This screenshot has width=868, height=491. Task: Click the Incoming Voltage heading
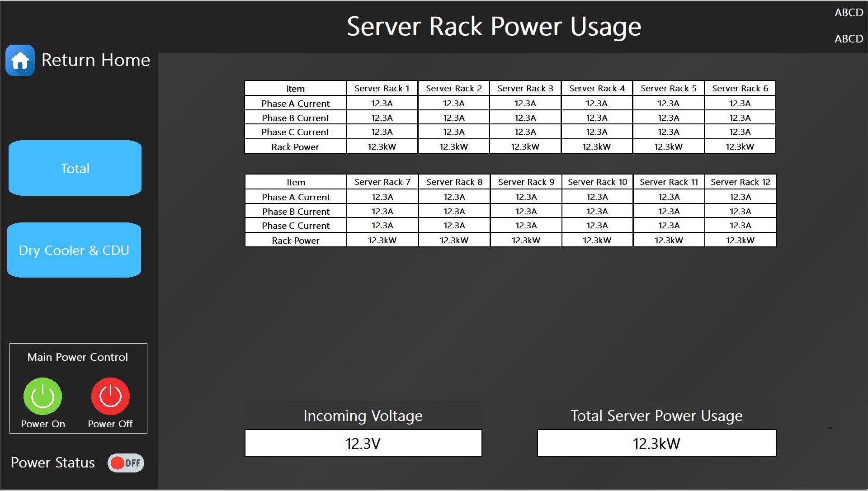[x=363, y=415]
